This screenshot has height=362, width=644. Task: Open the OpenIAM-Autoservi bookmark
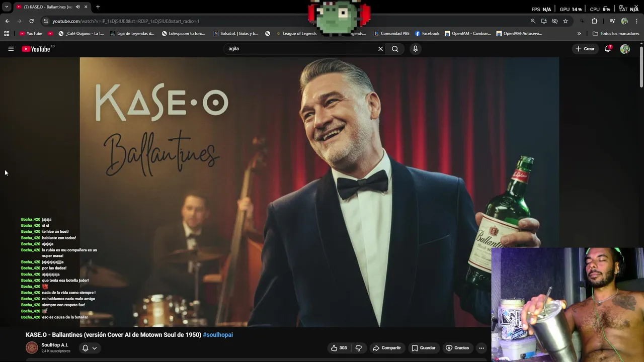[519, 34]
